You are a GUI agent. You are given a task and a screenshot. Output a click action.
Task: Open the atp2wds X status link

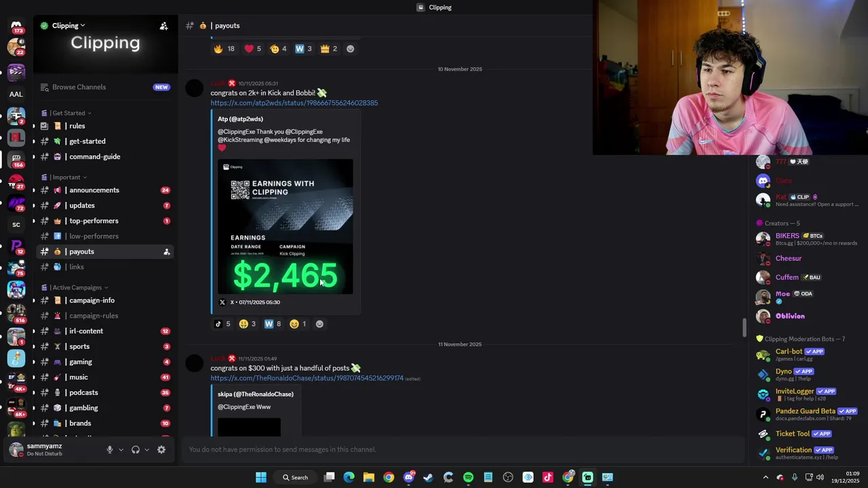[294, 103]
